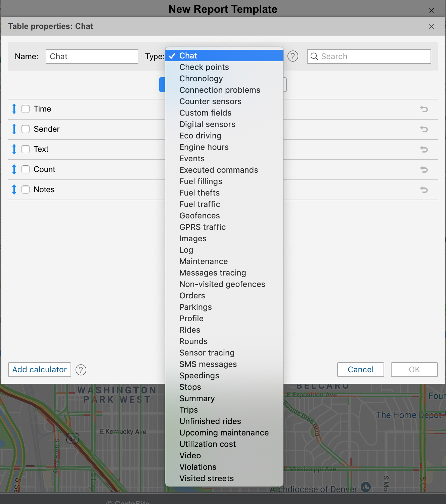This screenshot has height=504, width=446.
Task: Click the reorder arrow icon for Time
Action: pos(14,109)
